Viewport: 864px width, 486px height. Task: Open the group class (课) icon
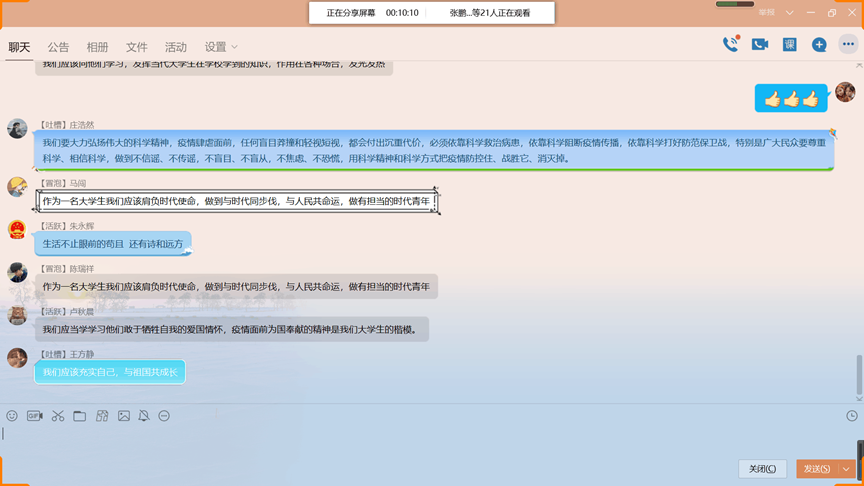pyautogui.click(x=789, y=44)
